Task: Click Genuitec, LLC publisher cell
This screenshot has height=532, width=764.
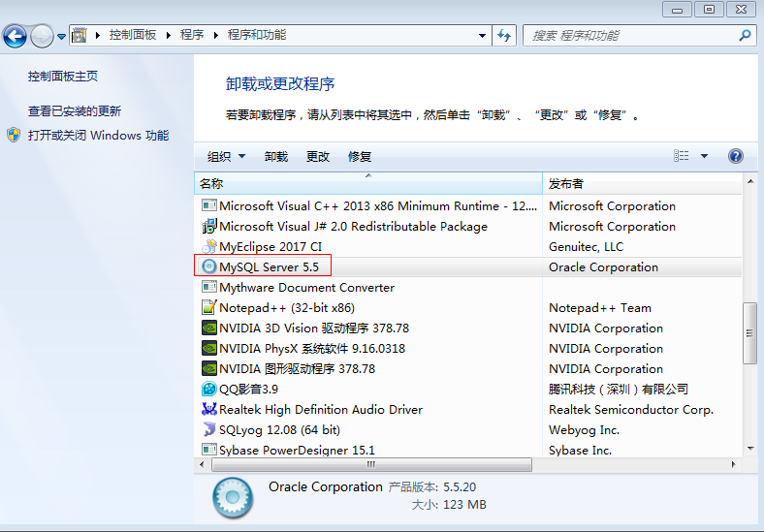Action: [587, 247]
